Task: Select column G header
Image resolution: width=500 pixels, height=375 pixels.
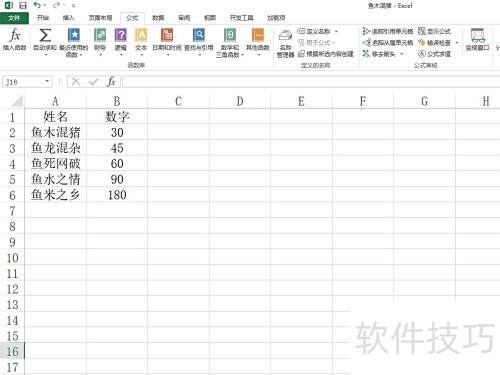Action: 424,101
